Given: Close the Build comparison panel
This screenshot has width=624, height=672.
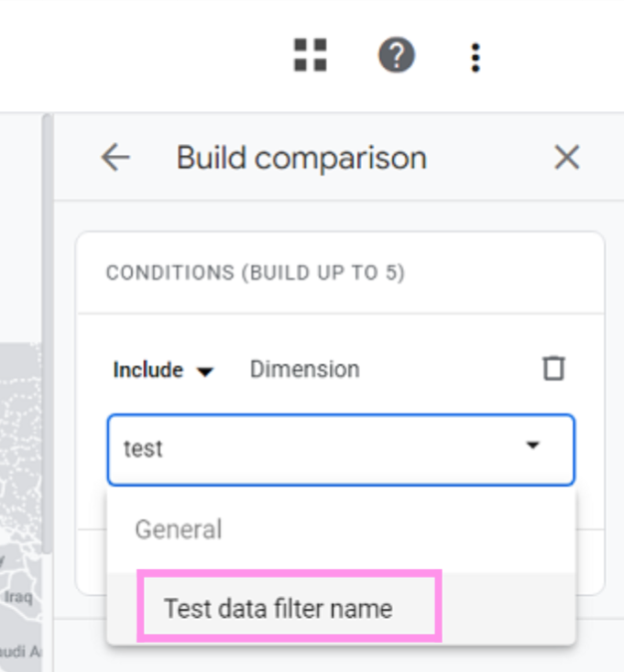Looking at the screenshot, I should point(567,158).
